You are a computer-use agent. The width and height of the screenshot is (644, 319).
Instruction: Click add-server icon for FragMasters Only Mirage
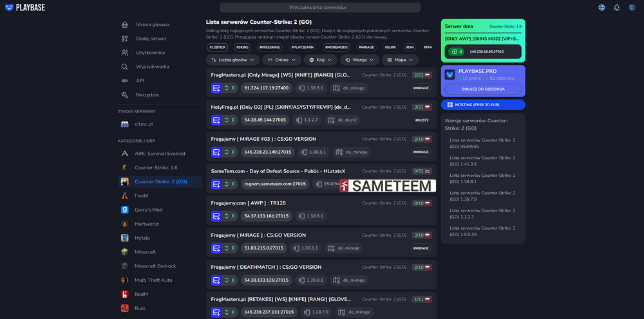(216, 88)
